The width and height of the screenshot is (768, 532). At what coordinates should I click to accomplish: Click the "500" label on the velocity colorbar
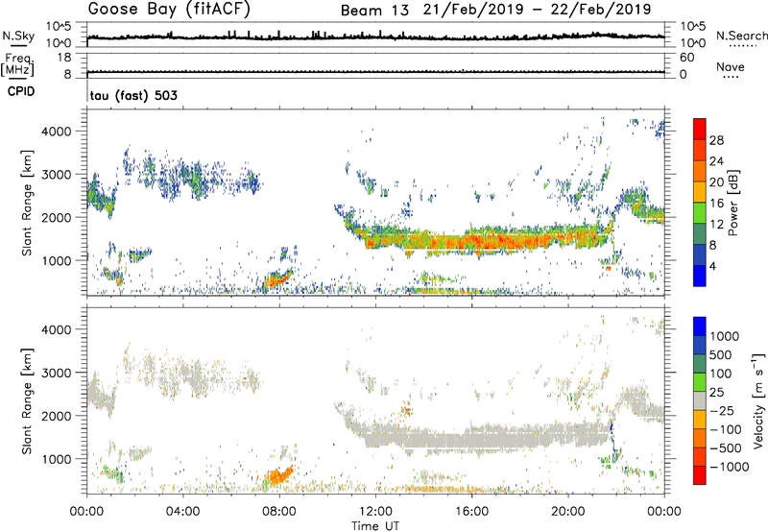tap(721, 355)
